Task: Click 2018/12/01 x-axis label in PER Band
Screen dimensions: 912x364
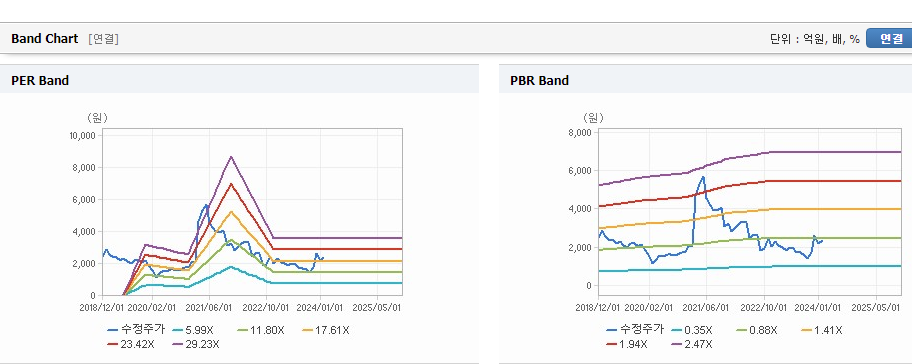Action: tap(101, 307)
